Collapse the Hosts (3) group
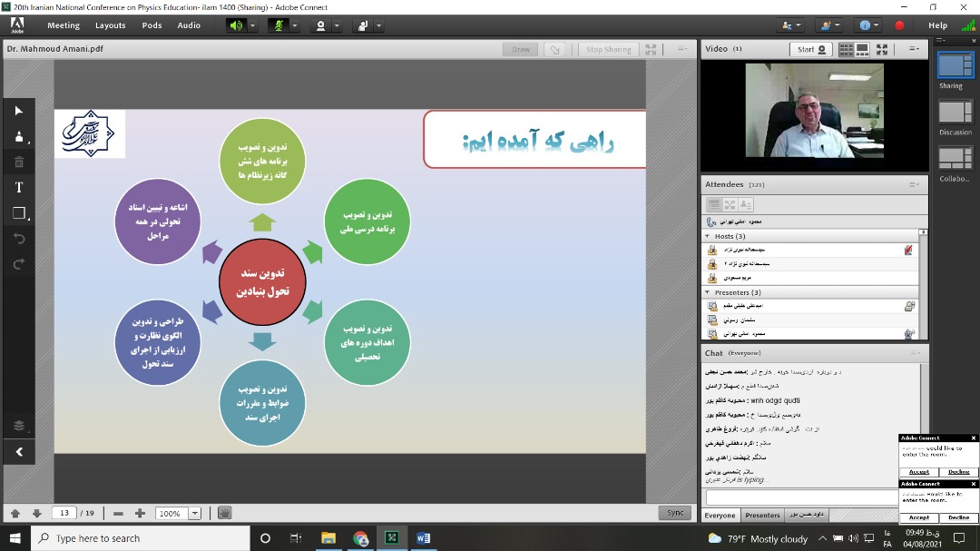 (709, 236)
